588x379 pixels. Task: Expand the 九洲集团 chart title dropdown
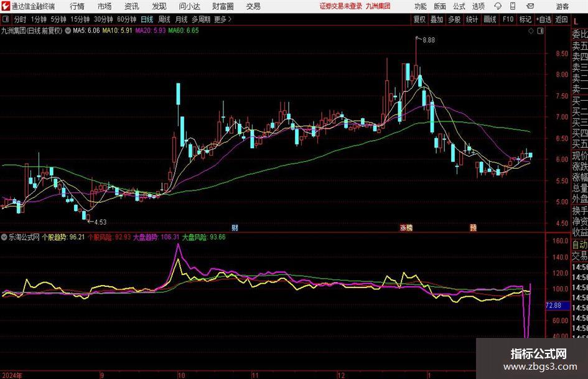[x=68, y=30]
